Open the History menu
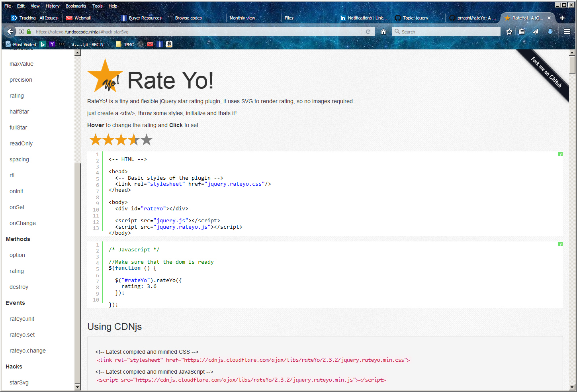This screenshot has height=392, width=577. 52,6
